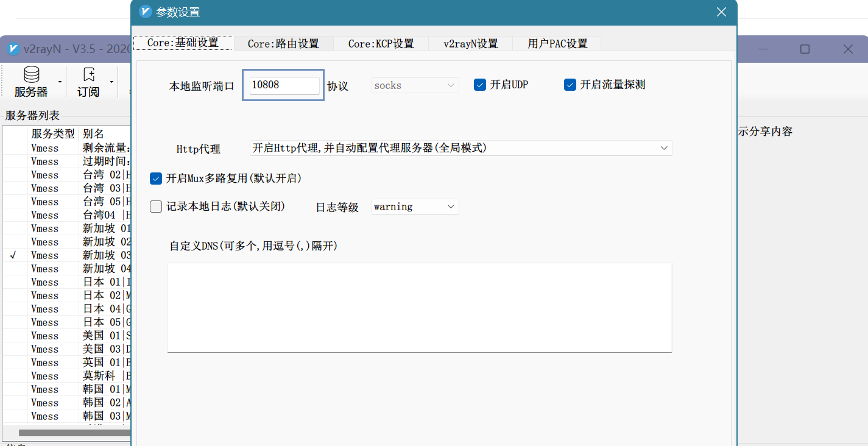This screenshot has width=868, height=446.
Task: Select the checked 新加坡 03 server row
Action: (x=67, y=255)
